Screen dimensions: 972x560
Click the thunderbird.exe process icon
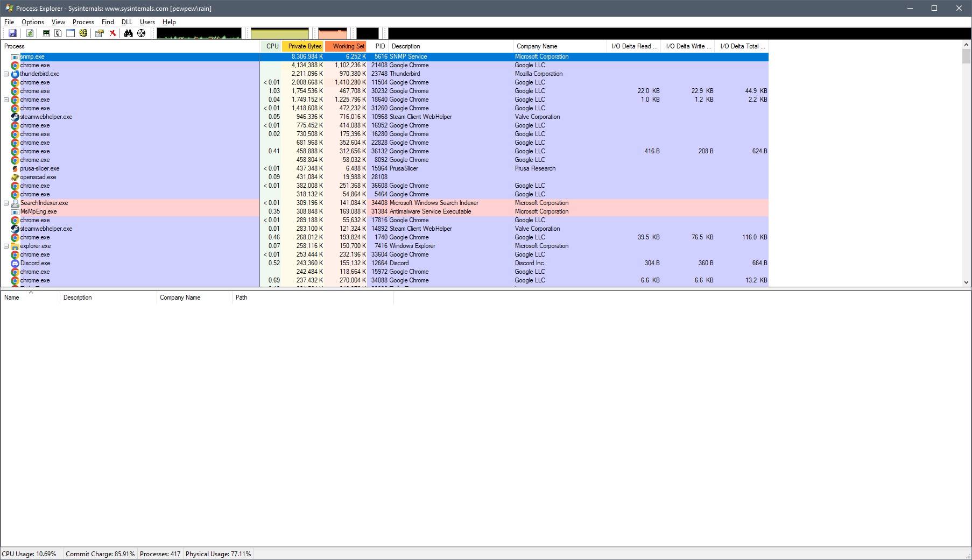tap(15, 74)
